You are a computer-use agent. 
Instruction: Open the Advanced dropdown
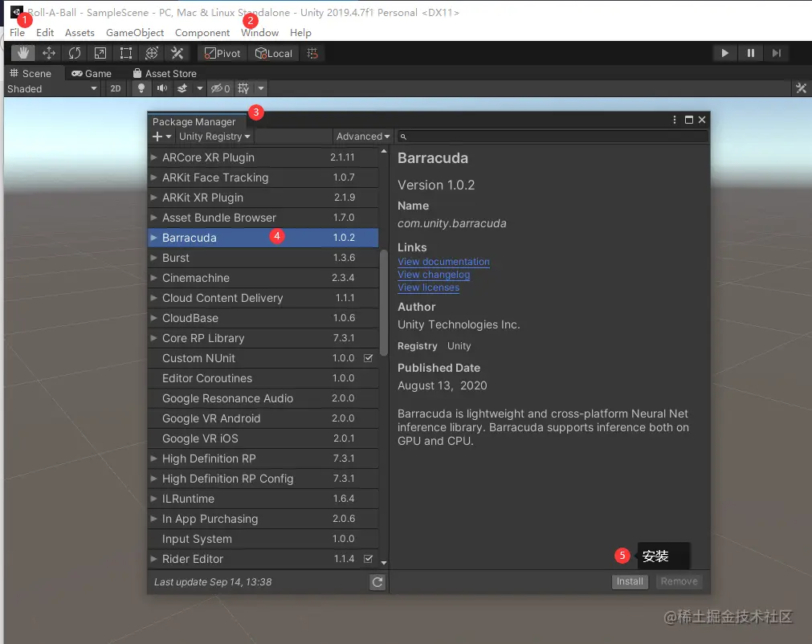point(362,137)
